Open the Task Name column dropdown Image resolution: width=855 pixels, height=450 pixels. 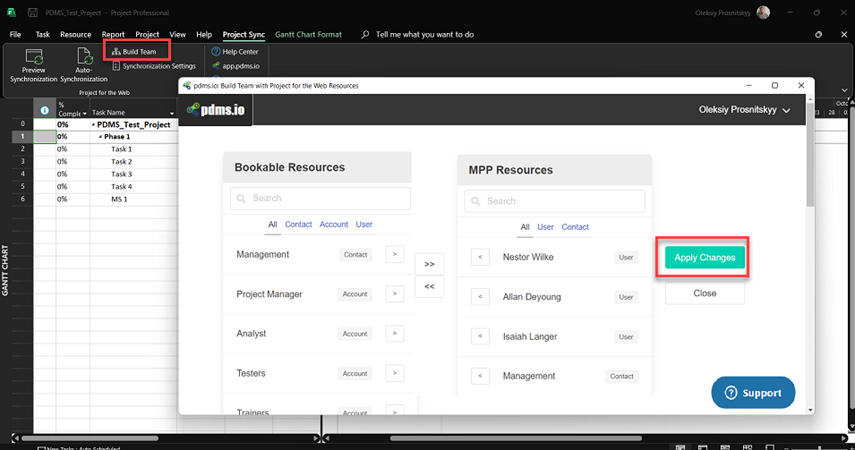coord(172,113)
